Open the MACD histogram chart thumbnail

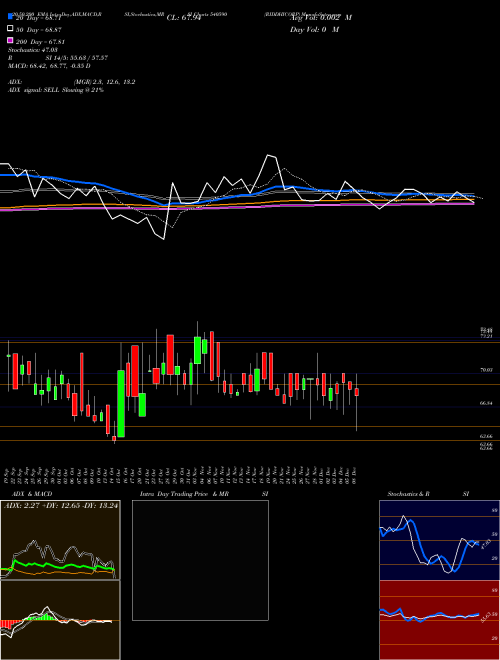pos(60,620)
